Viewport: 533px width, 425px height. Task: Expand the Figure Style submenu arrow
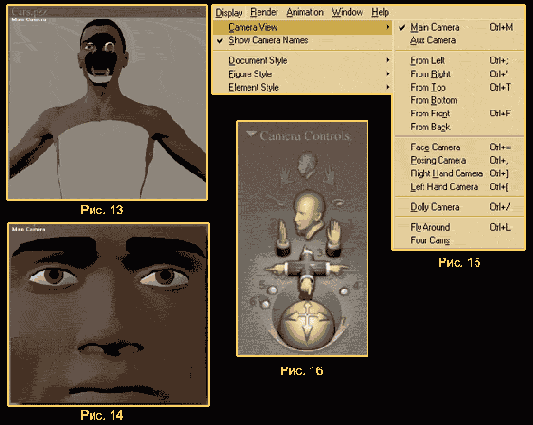(388, 74)
